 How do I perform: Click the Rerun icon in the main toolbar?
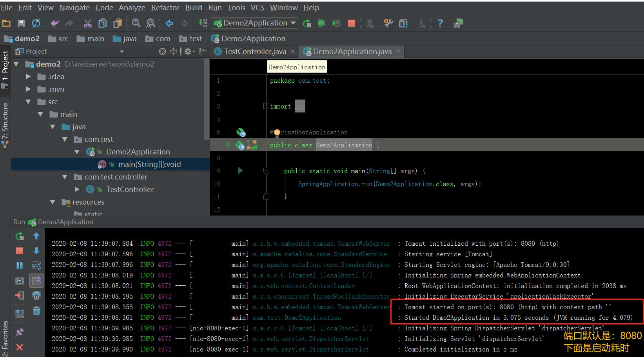tap(307, 23)
